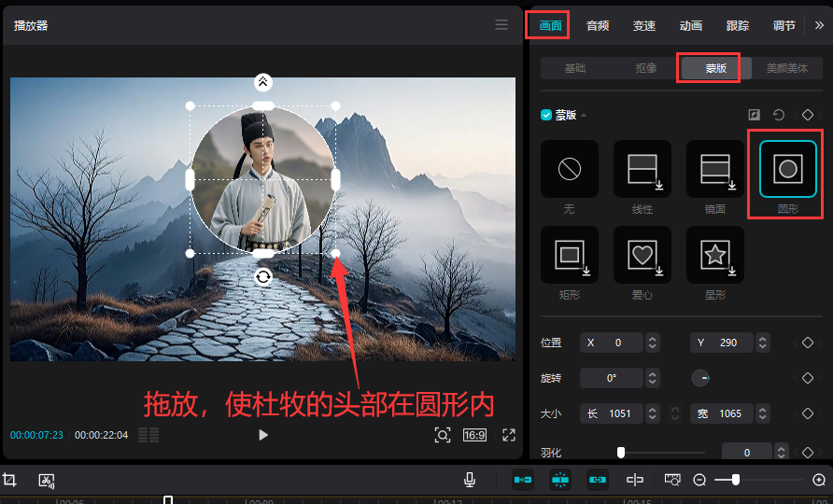The width and height of the screenshot is (833, 504).
Task: Open the 抠像 sub-tab
Action: coord(646,68)
